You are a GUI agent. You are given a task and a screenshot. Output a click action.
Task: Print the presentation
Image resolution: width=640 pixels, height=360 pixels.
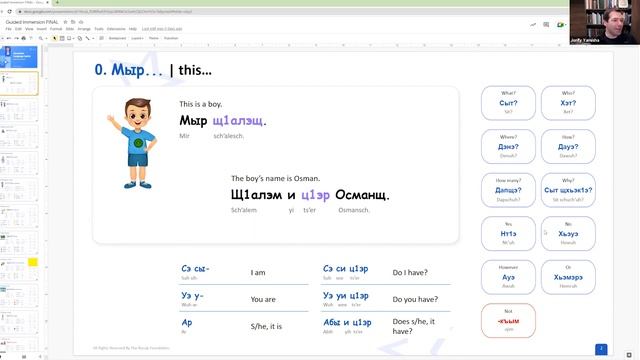[24, 38]
